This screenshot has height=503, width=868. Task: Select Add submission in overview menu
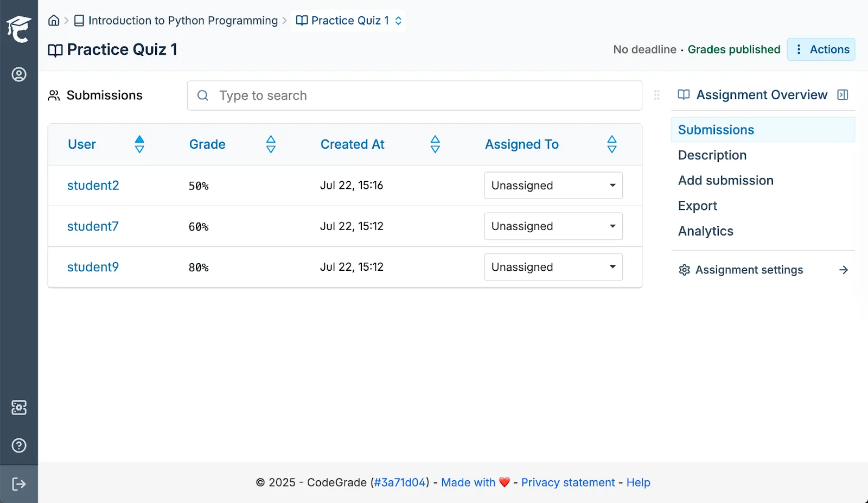[x=763, y=181]
